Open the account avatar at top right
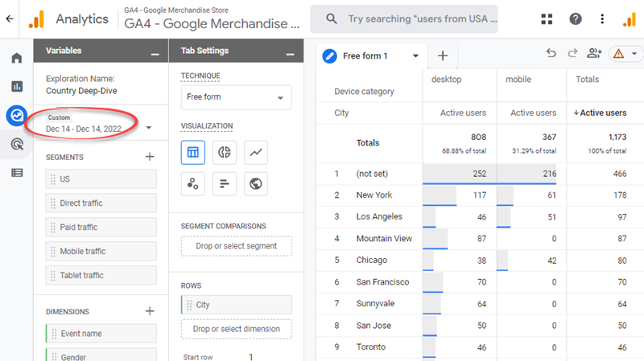This screenshot has width=644, height=361. coord(630,19)
